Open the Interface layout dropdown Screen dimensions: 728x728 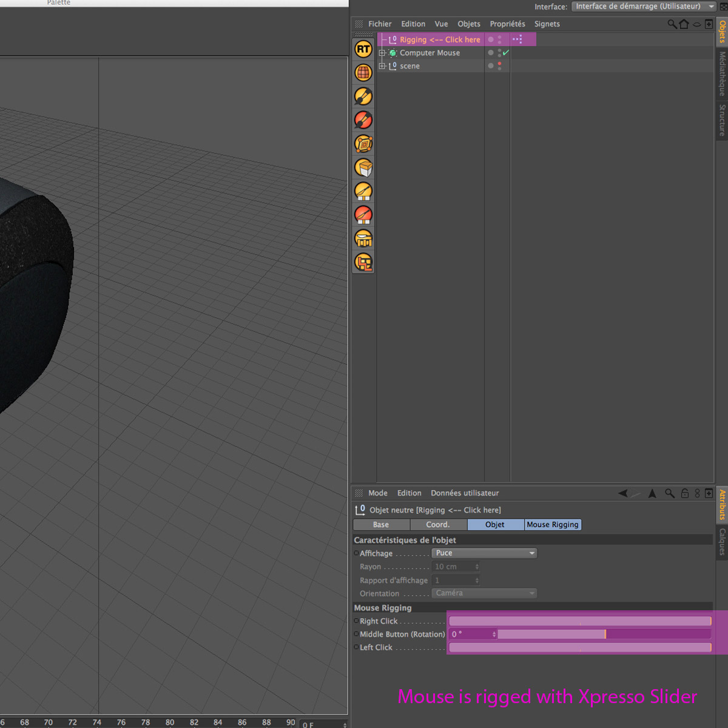pos(644,7)
